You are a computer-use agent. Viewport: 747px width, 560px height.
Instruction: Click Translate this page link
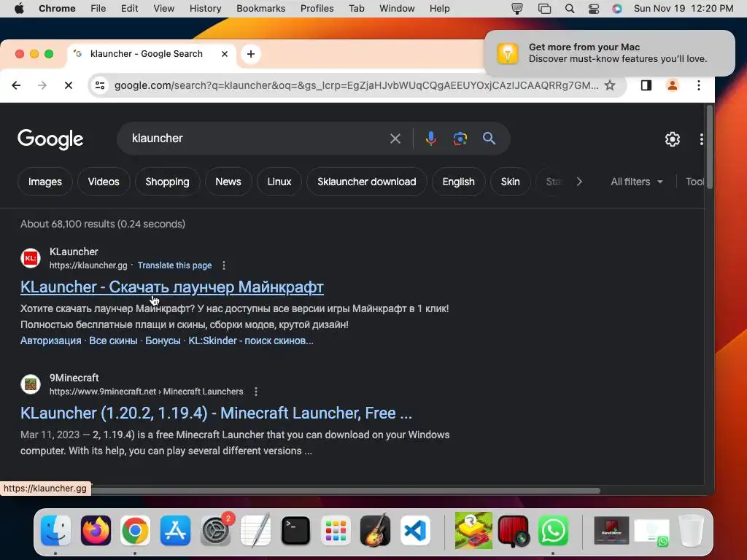pos(174,265)
